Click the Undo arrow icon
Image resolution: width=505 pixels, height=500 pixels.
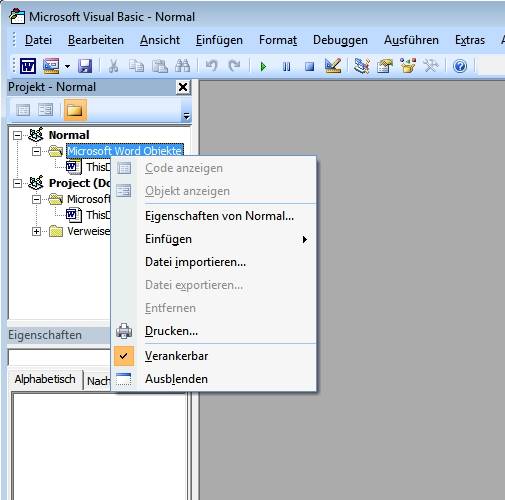[211, 66]
